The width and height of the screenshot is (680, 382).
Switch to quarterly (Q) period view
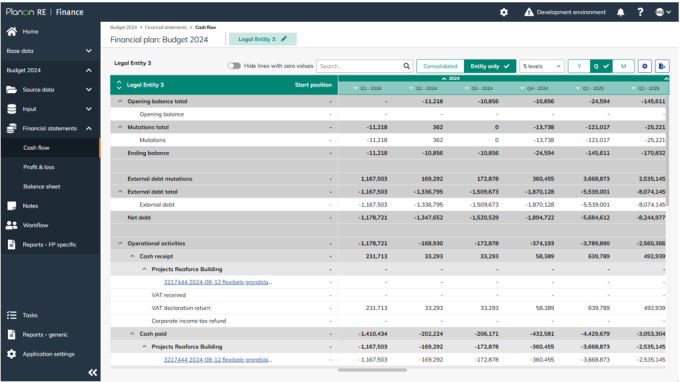[x=601, y=66]
